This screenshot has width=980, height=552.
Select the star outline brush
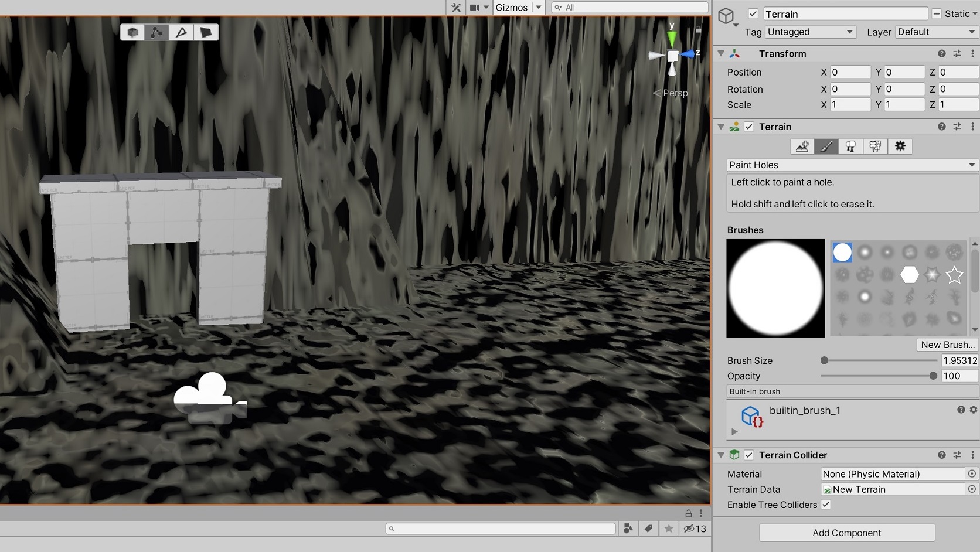tap(954, 274)
